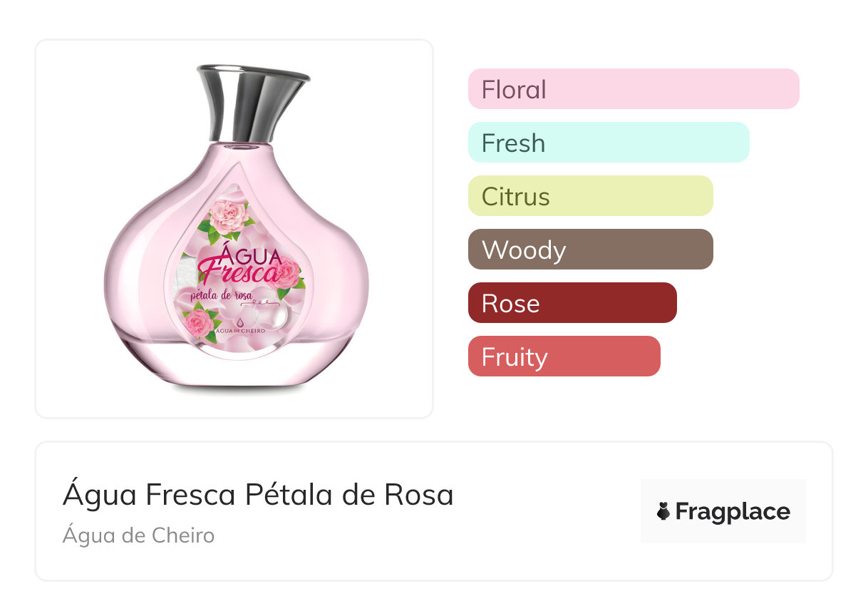This screenshot has width=868, height=616.
Task: Click the silver bottle cap
Action: [253, 103]
